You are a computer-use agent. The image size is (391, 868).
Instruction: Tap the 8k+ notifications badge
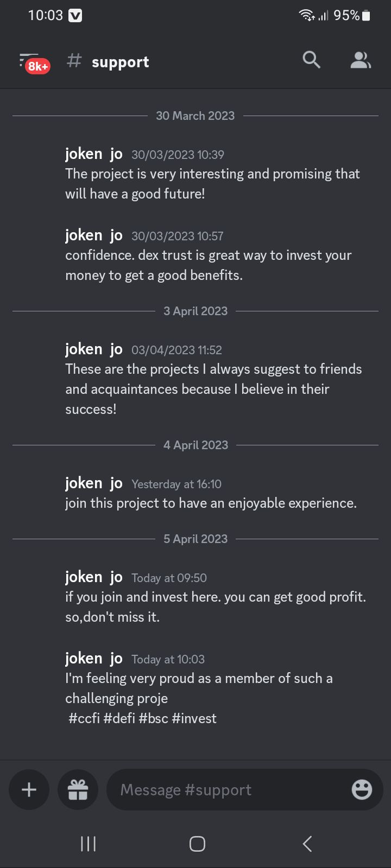coord(38,66)
